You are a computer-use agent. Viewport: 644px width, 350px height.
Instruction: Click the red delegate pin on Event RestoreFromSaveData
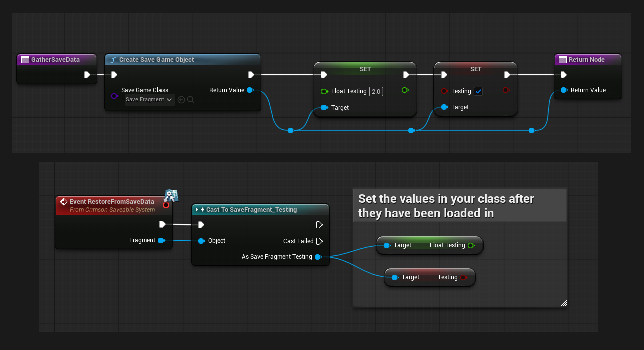click(166, 205)
